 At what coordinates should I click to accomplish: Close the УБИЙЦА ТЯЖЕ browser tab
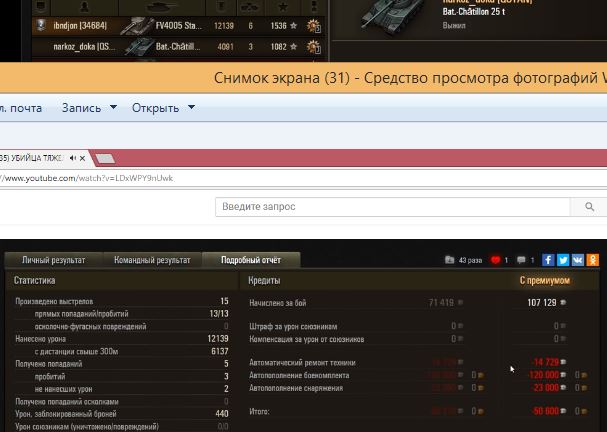[x=82, y=158]
